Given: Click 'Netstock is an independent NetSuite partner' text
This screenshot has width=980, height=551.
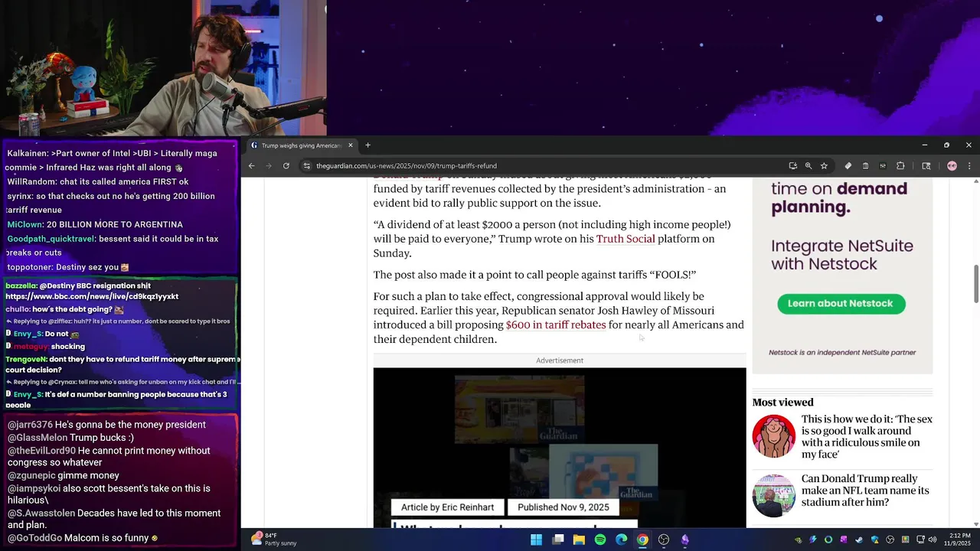Looking at the screenshot, I should tap(842, 353).
